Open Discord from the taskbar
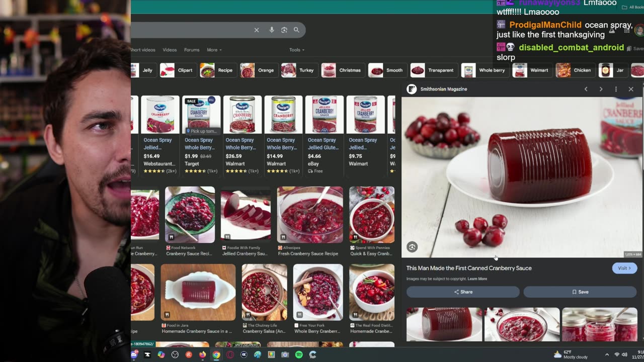The image size is (644, 362). (x=134, y=354)
